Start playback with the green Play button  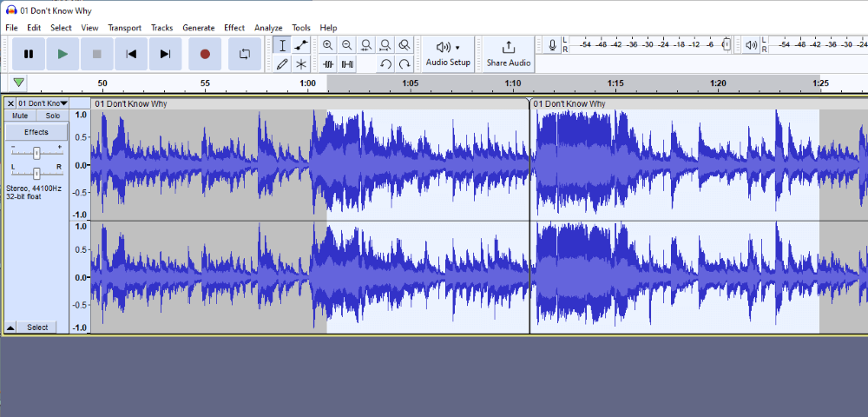point(62,54)
